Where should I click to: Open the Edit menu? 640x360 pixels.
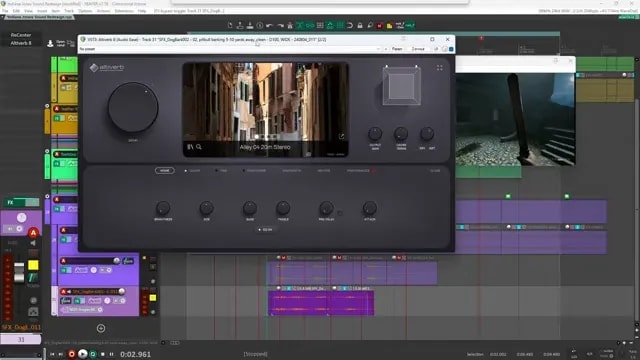pos(16,11)
